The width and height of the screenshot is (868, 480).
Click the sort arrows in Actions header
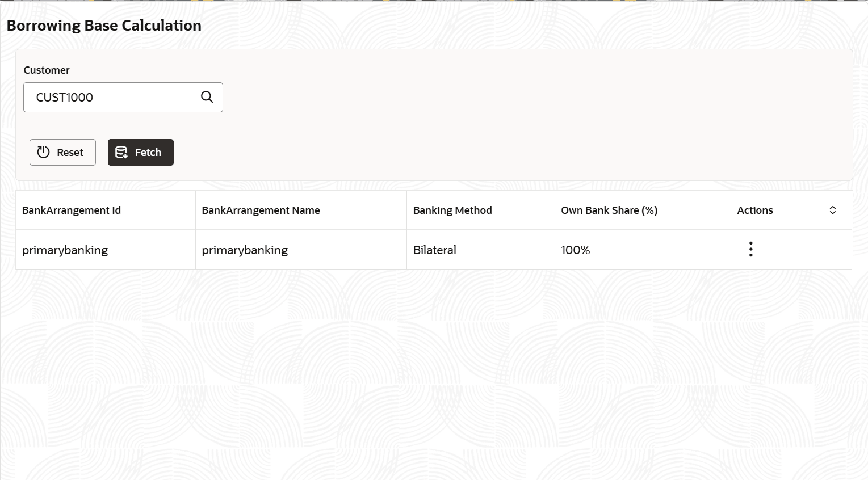tap(832, 210)
